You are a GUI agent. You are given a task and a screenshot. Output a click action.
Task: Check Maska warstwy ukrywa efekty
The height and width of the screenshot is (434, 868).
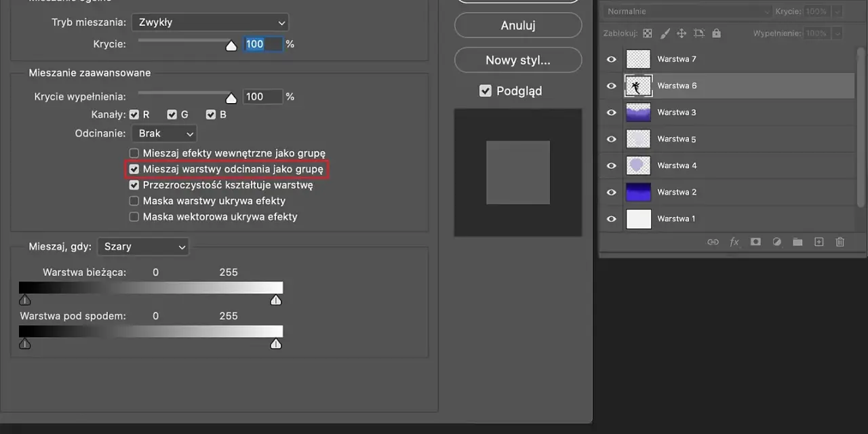coord(134,201)
